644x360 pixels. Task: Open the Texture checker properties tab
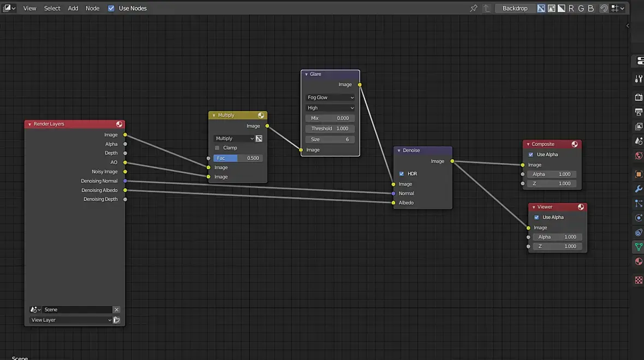pyautogui.click(x=639, y=280)
